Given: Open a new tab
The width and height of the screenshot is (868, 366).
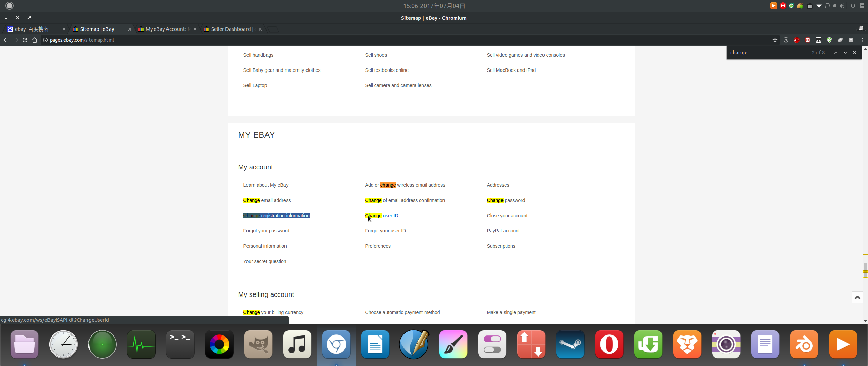Looking at the screenshot, I should (x=273, y=29).
